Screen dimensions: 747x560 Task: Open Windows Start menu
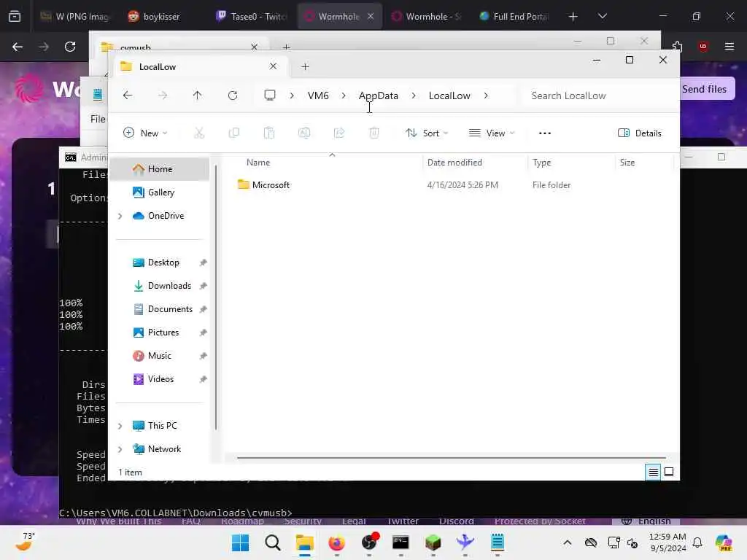240,542
